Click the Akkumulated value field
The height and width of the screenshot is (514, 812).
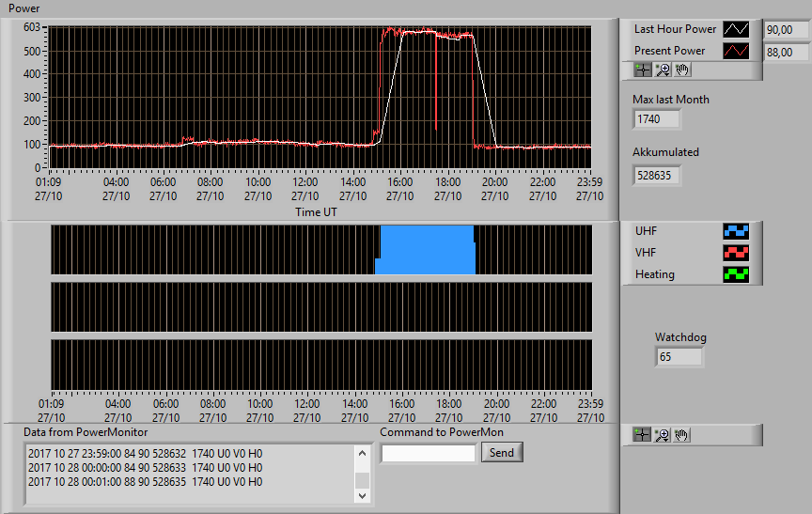coord(657,176)
